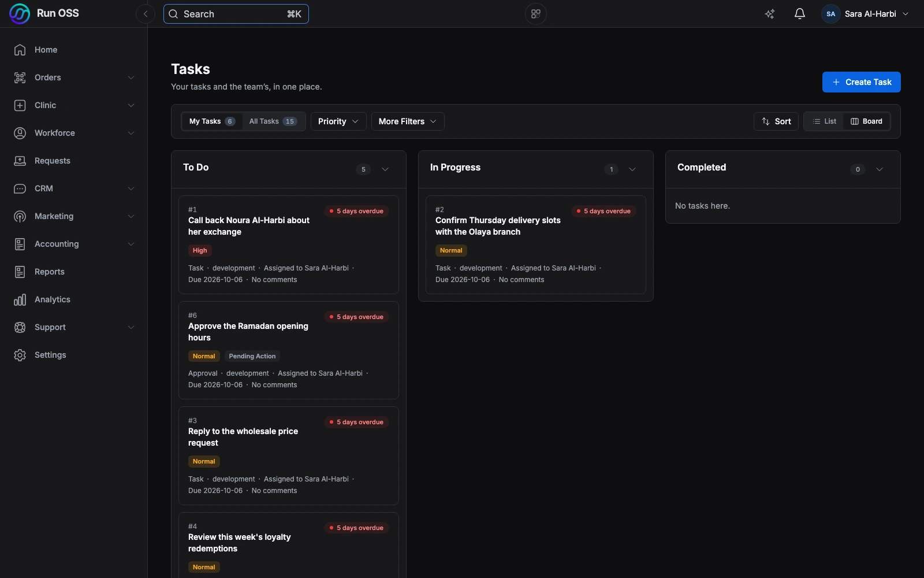Click the Orders sidebar icon
Viewport: 924px width, 578px height.
pos(20,77)
